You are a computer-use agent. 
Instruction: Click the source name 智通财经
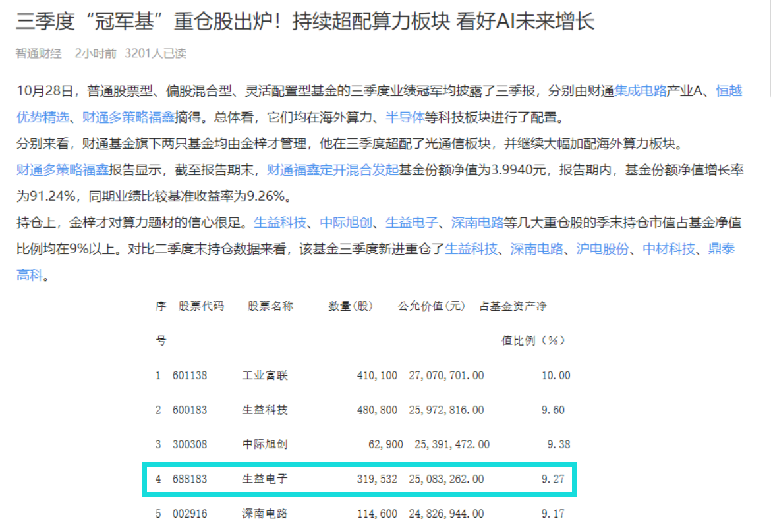[39, 53]
